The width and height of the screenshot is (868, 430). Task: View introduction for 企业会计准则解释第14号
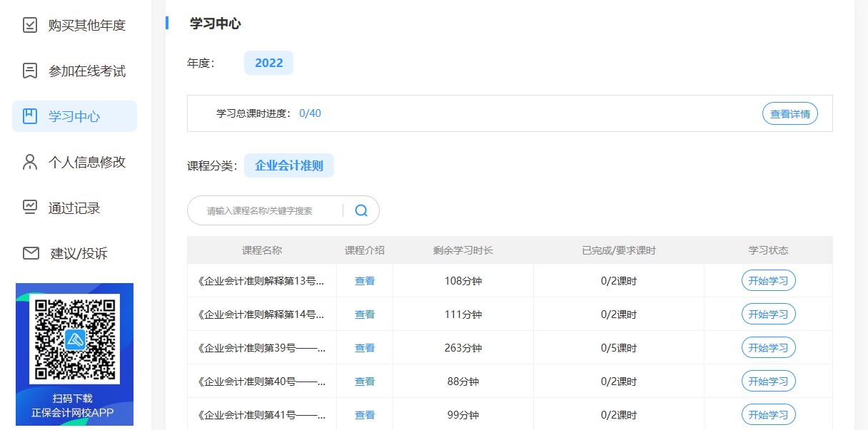click(364, 314)
